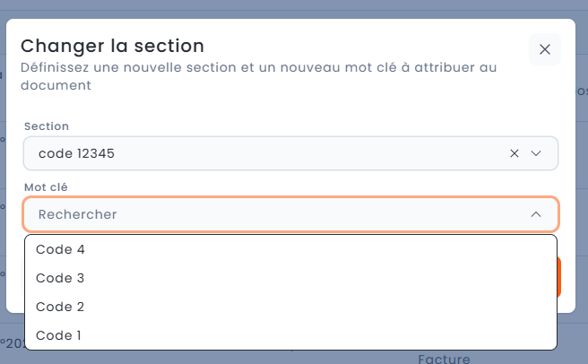Click the orange button behind the dropdown
588x364 pixels.
click(x=559, y=277)
